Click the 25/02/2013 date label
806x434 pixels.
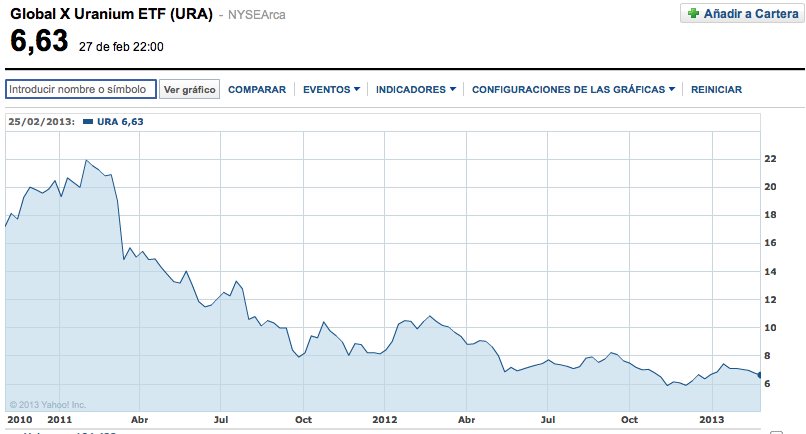click(42, 122)
